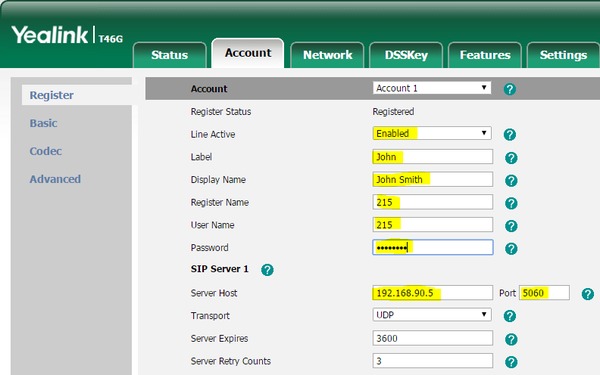Click the help icon next to Register Name

click(511, 203)
